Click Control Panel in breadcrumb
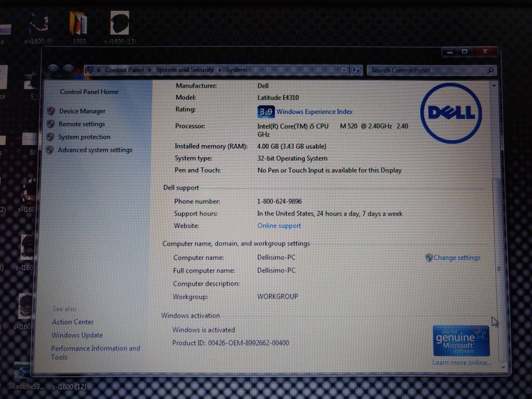This screenshot has width=532, height=399. coord(124,70)
